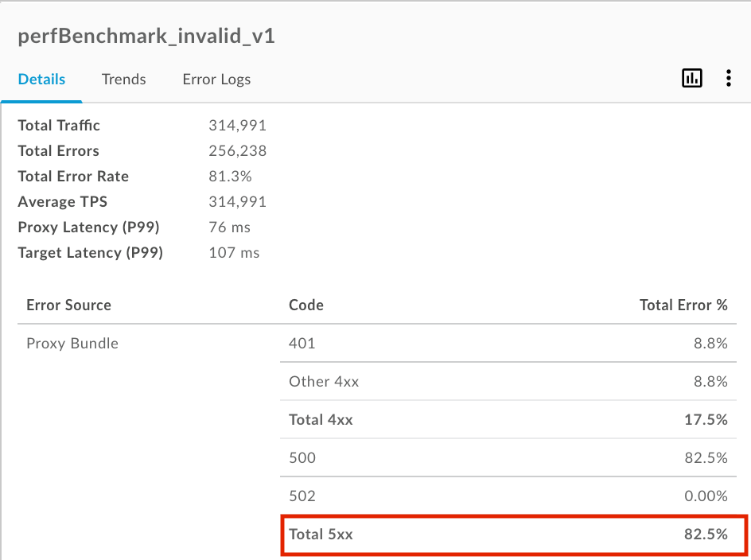The width and height of the screenshot is (751, 560).
Task: Open the Error Logs tab
Action: (x=216, y=80)
